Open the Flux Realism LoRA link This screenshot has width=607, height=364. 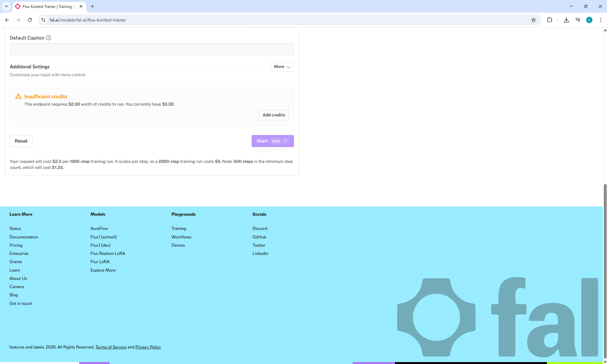[108, 253]
